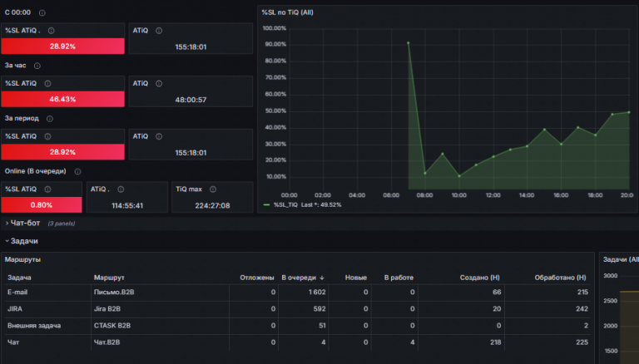Click the chart data point at 07:00 peak

409,42
